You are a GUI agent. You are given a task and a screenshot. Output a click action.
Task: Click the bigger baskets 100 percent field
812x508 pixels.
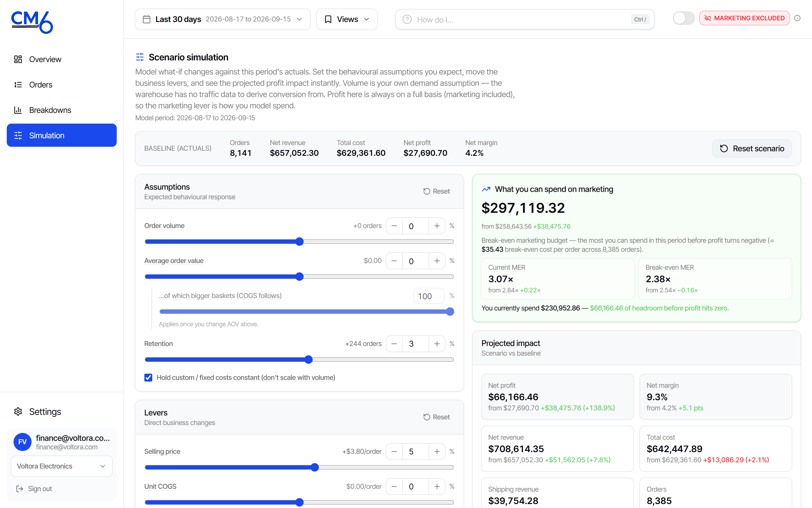click(x=429, y=296)
